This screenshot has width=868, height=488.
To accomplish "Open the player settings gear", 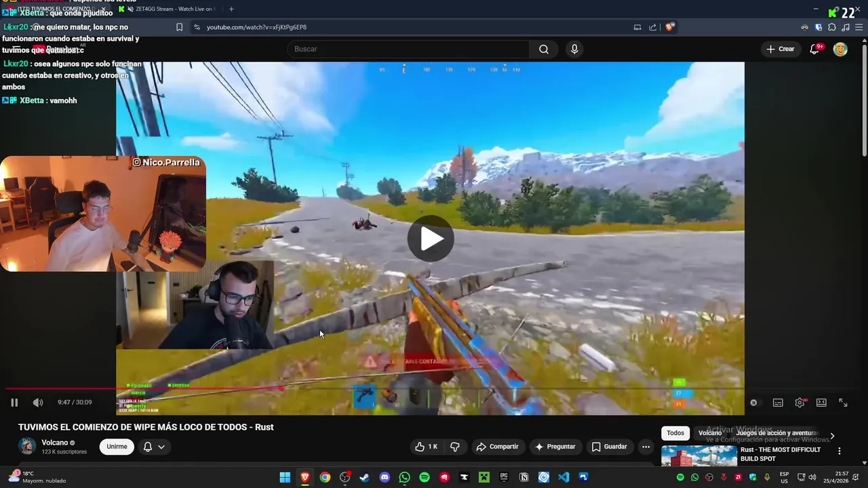I will 800,403.
